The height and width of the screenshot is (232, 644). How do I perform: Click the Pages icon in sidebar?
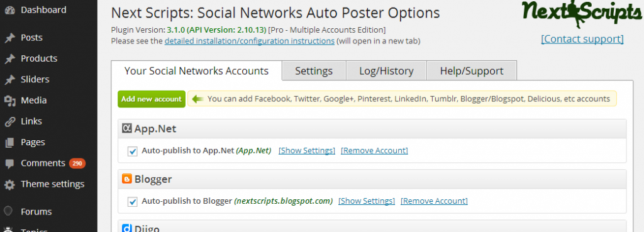point(10,143)
